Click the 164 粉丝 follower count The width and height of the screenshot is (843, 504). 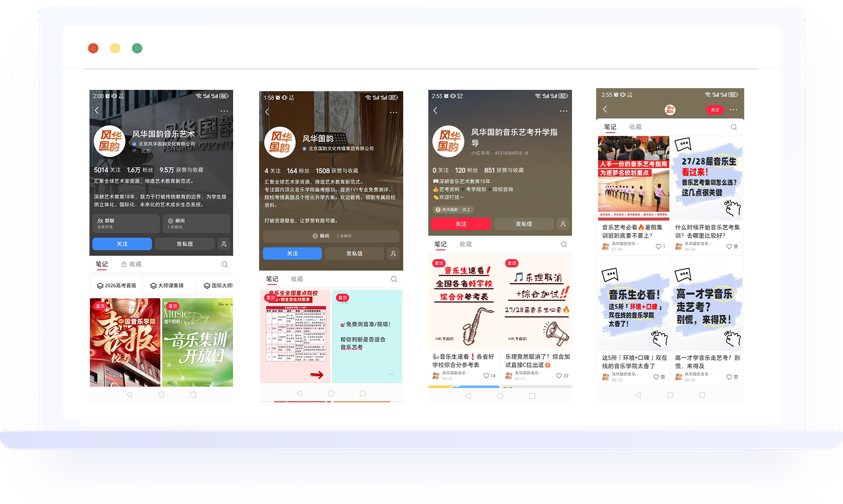click(x=298, y=171)
